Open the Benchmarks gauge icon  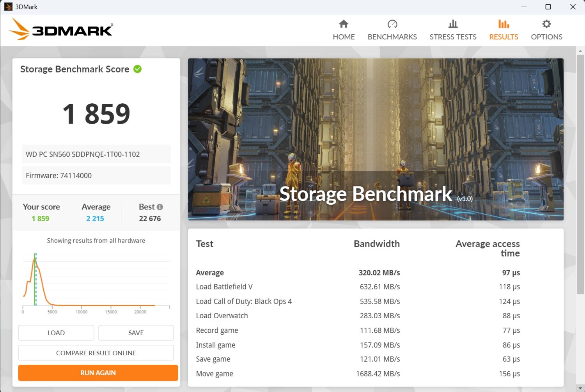point(392,24)
